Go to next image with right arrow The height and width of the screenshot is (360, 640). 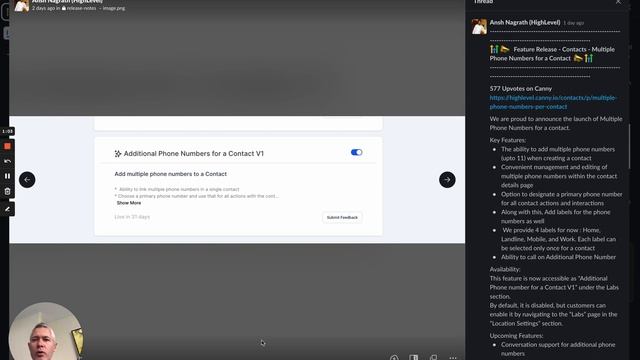pyautogui.click(x=447, y=180)
